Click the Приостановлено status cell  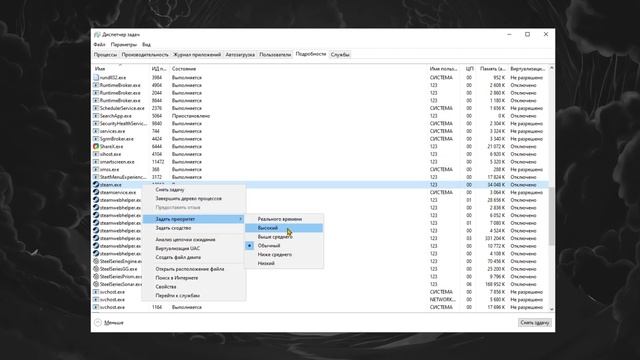tap(191, 116)
